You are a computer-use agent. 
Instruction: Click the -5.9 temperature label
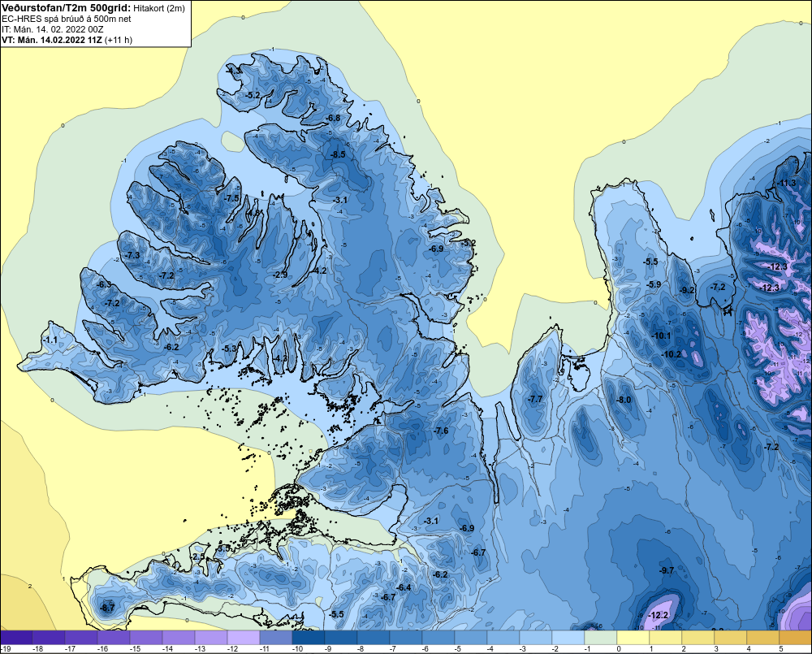pyautogui.click(x=654, y=284)
